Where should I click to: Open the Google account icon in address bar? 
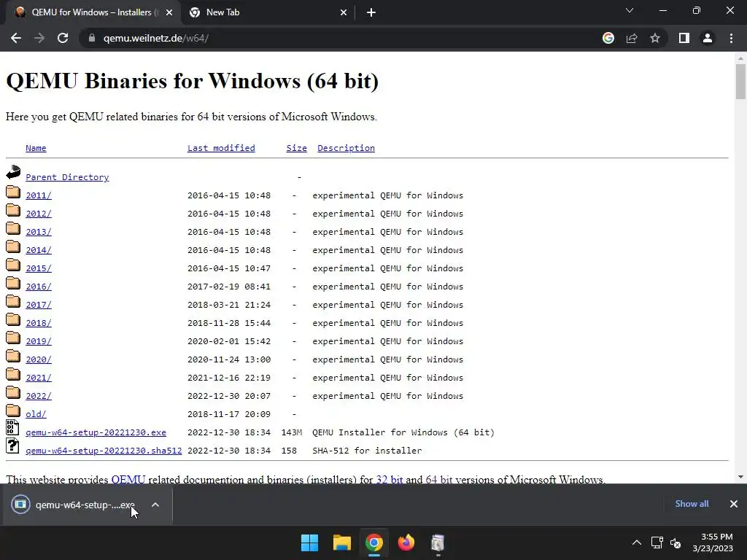tap(608, 38)
